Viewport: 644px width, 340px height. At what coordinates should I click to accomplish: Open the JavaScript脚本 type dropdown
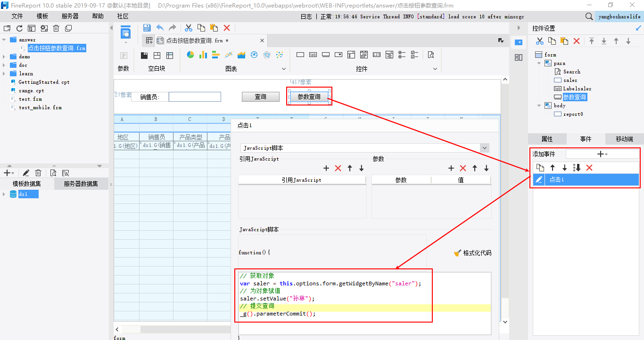484,148
